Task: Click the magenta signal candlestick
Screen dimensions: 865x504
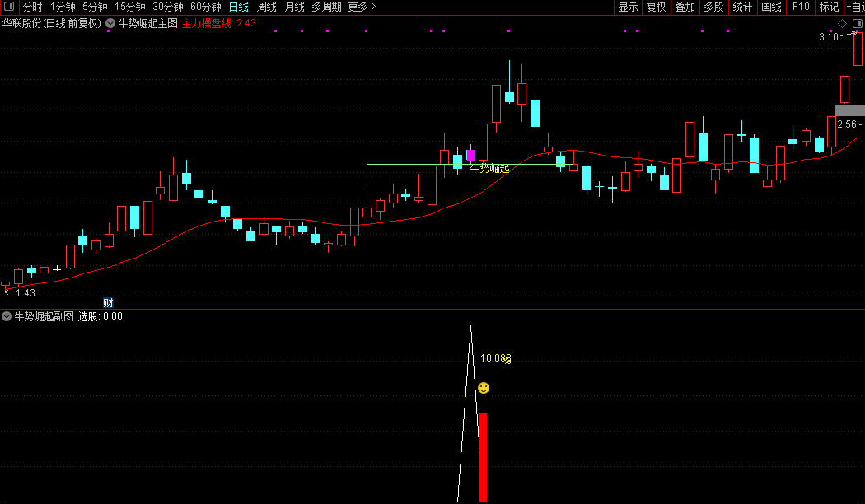Action: point(470,154)
